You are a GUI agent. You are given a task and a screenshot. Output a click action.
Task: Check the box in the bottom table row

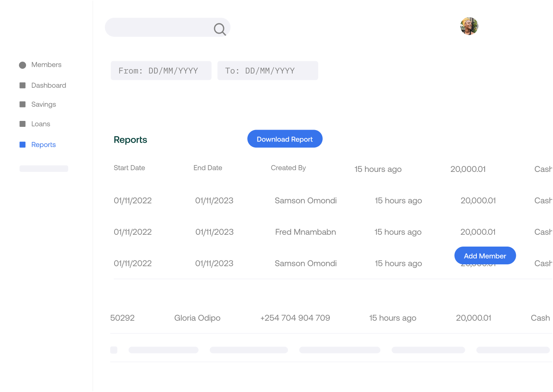coord(114,350)
